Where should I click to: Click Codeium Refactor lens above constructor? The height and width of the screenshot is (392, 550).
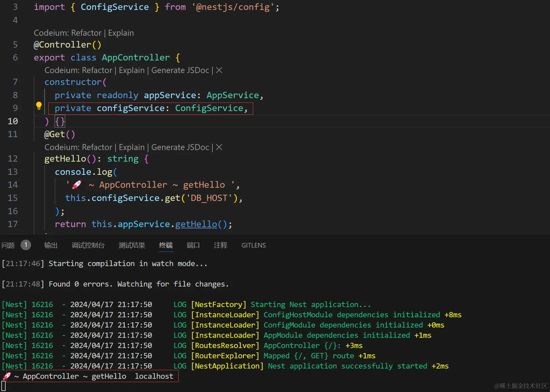(78, 70)
